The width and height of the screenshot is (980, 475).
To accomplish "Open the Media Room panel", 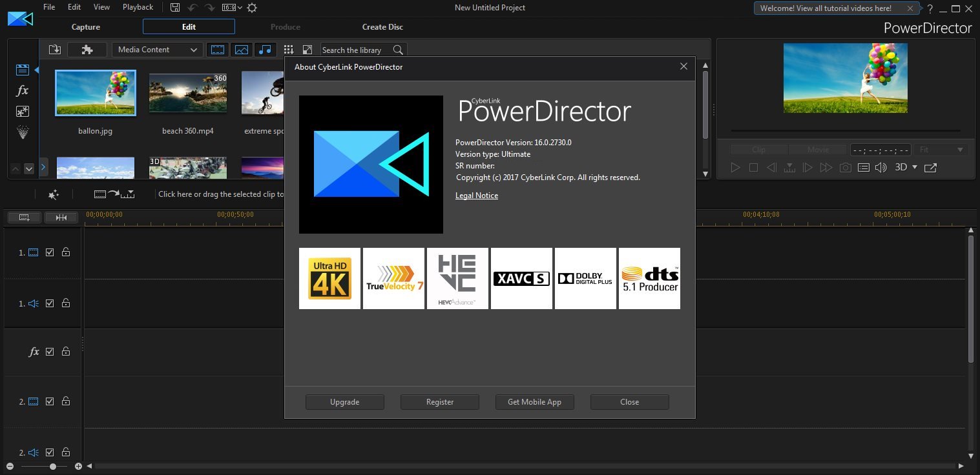I will (x=22, y=69).
